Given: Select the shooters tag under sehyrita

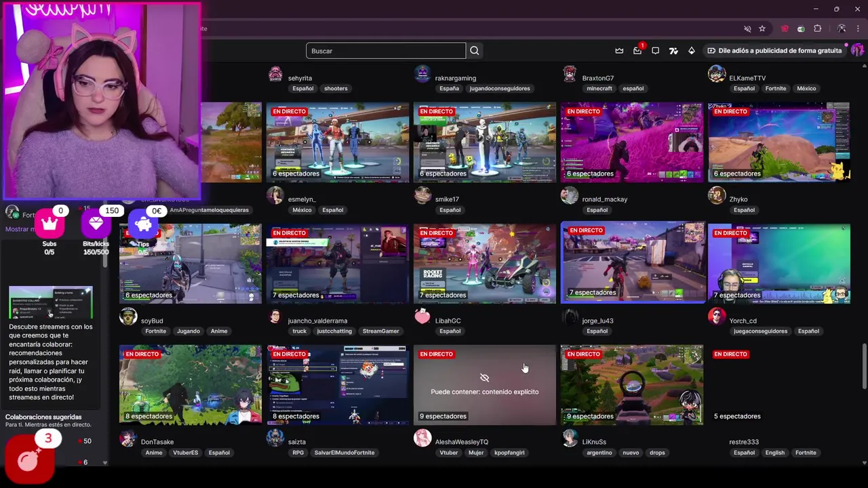Looking at the screenshot, I should [x=336, y=88].
